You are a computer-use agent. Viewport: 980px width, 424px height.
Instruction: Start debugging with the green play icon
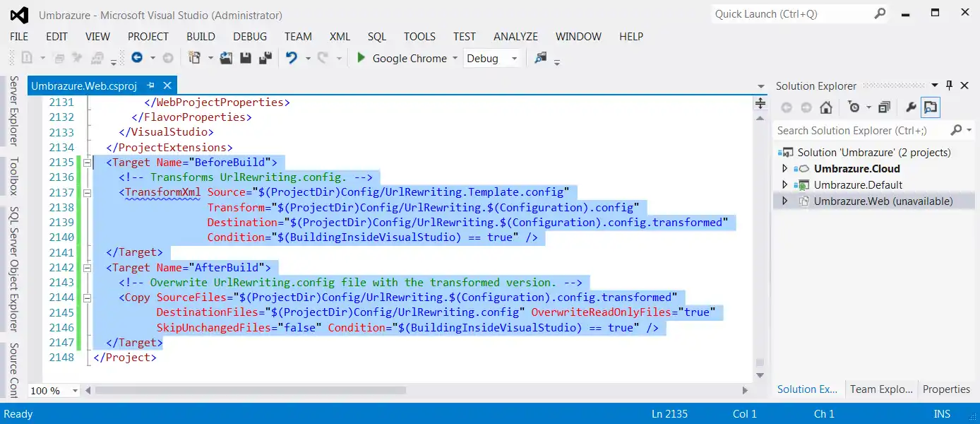pyautogui.click(x=361, y=58)
